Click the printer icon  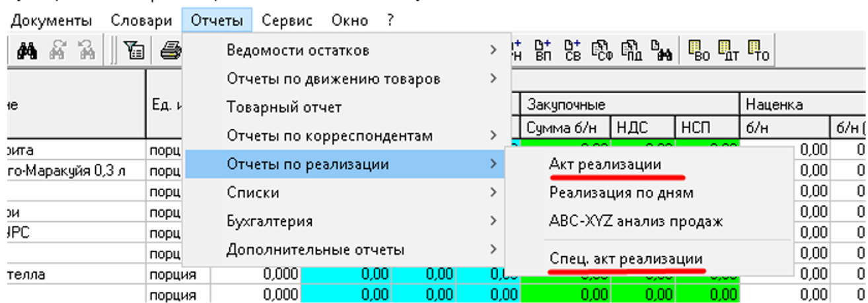pyautogui.click(x=171, y=50)
